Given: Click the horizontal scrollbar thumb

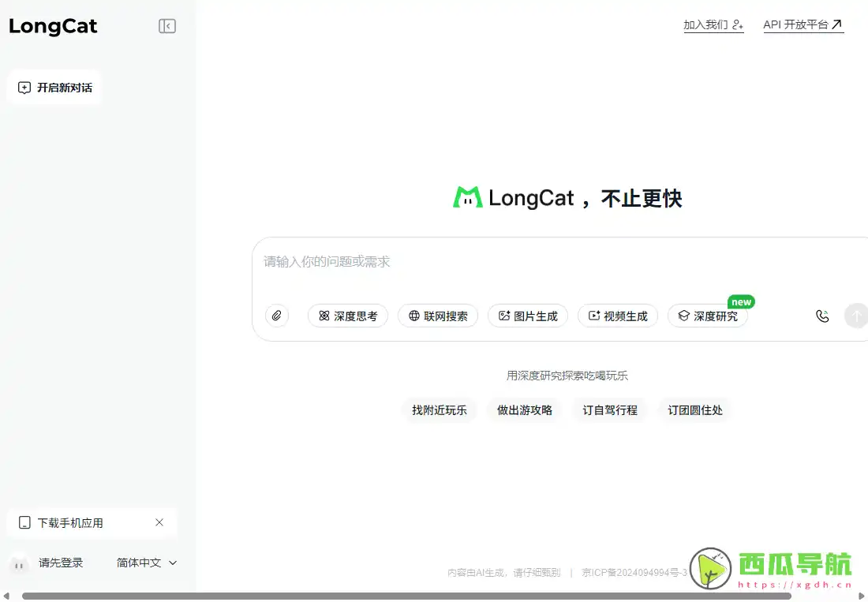Looking at the screenshot, I should coord(406,596).
